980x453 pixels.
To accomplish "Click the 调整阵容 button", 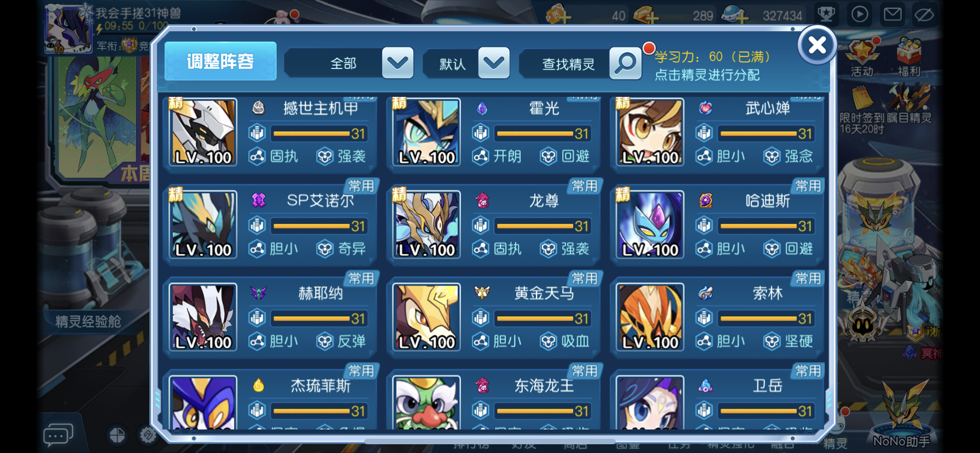I will (x=220, y=61).
